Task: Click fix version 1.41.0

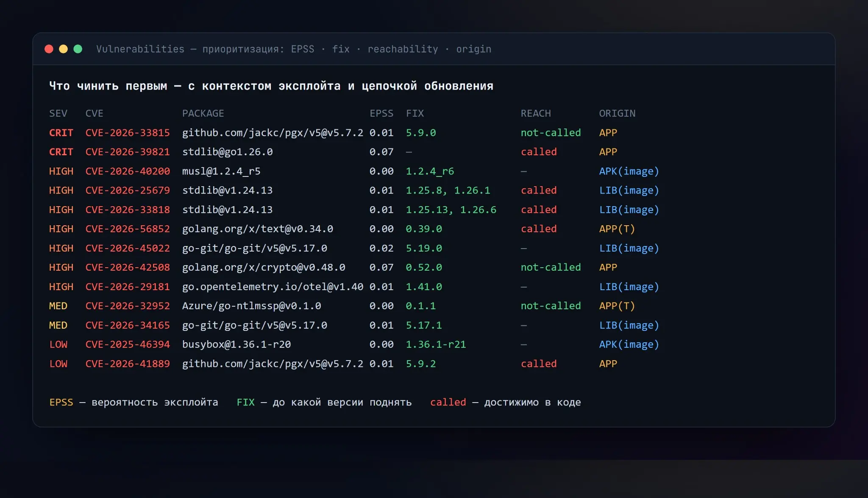Action: pos(424,287)
